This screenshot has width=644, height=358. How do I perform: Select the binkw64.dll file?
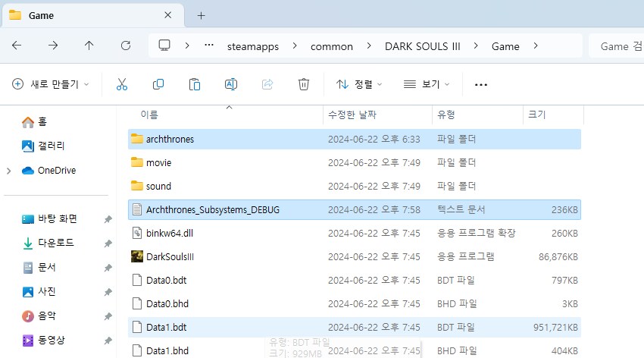[355, 233]
